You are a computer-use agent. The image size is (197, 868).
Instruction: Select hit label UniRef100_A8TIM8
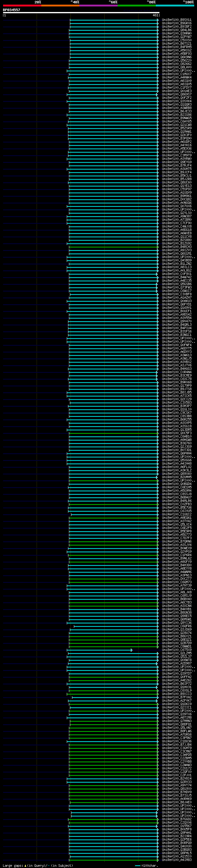coord(176,718)
